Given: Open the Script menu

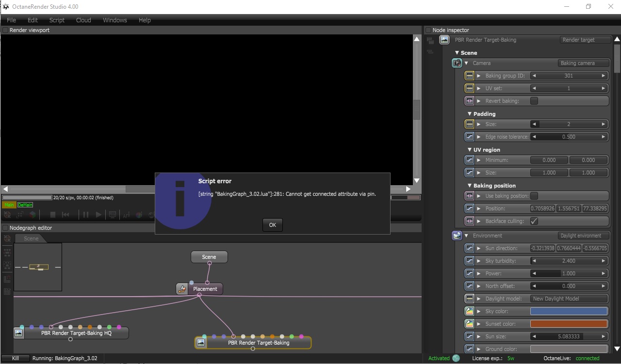Looking at the screenshot, I should (57, 20).
